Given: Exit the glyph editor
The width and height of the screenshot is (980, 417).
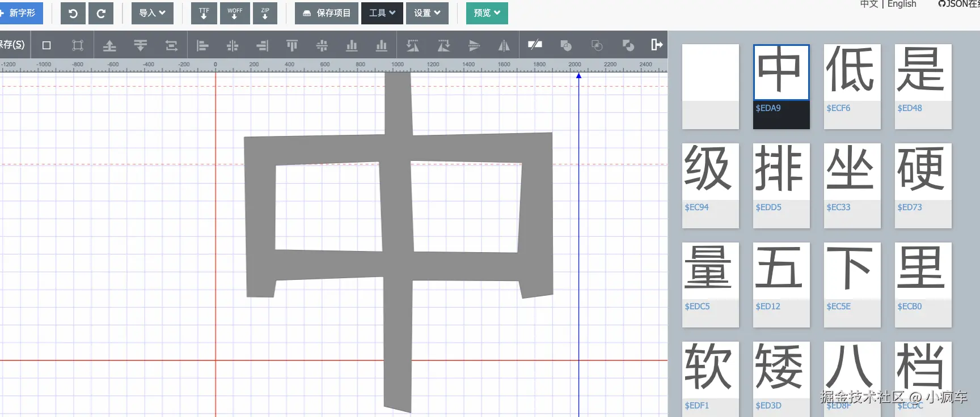Looking at the screenshot, I should [657, 45].
